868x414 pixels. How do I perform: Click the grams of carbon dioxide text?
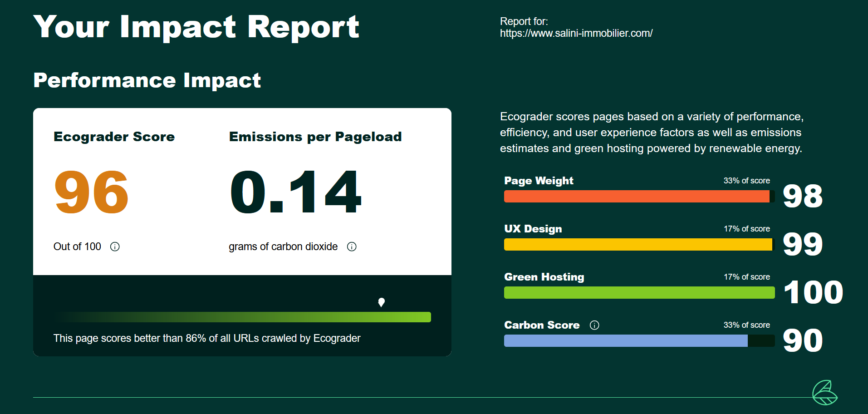click(x=283, y=246)
